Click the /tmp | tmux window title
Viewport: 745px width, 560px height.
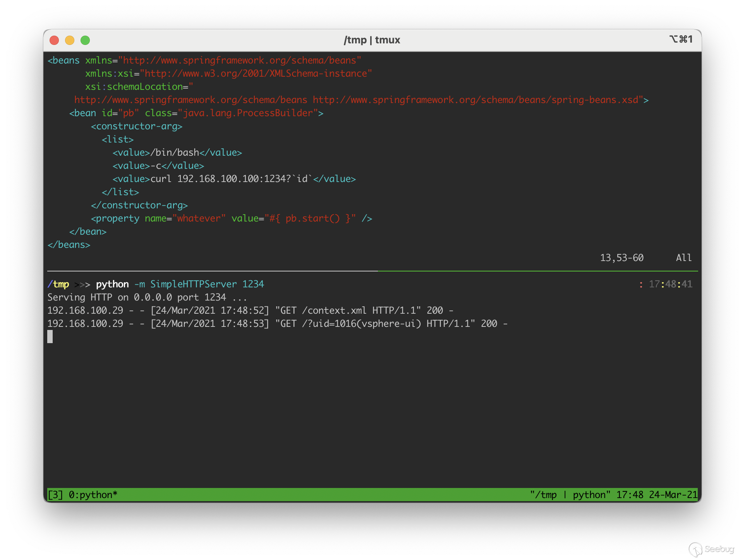pos(372,40)
